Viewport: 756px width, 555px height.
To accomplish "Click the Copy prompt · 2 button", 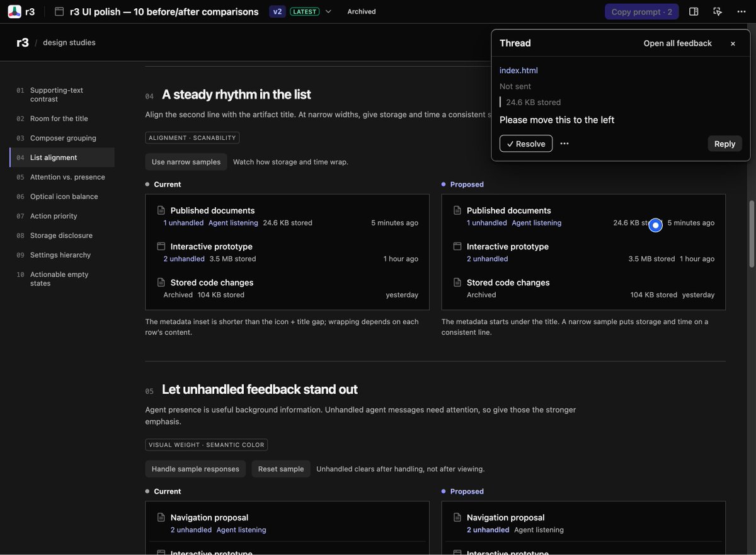I will click(641, 11).
